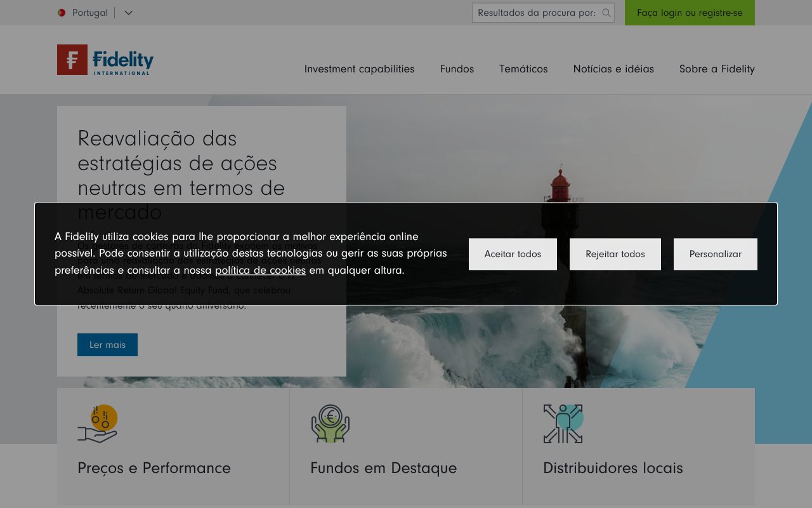Click Rejeitar todos to reject cookies
This screenshot has width=812, height=508.
pos(615,253)
